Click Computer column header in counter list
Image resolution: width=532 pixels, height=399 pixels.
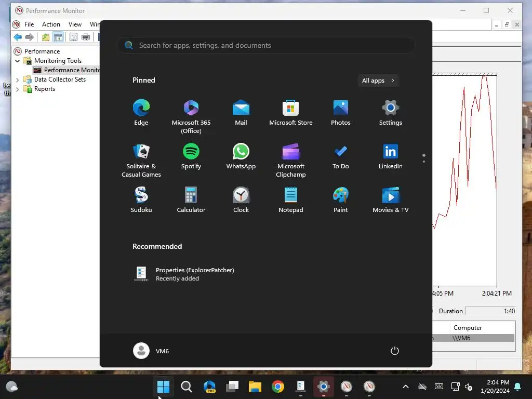point(482,328)
